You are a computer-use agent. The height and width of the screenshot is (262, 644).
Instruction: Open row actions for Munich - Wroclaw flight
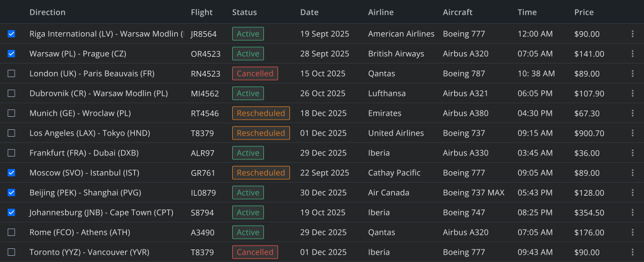coord(633,113)
